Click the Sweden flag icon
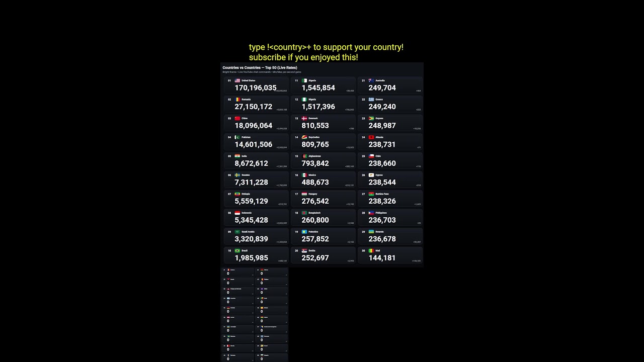Viewport: 644px width, 362px height. coord(237,175)
